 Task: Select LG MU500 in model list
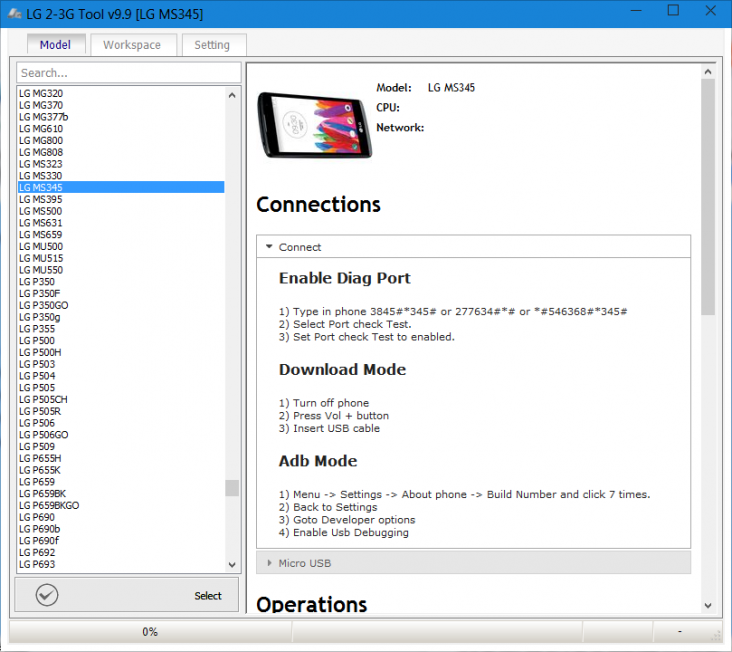121,246
